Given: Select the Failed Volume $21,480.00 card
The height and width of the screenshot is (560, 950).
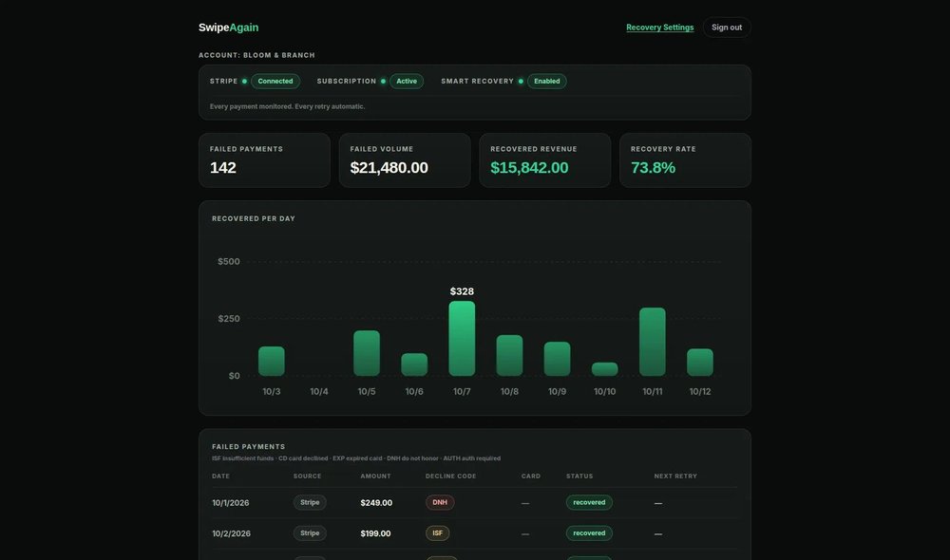Looking at the screenshot, I should coord(405,160).
